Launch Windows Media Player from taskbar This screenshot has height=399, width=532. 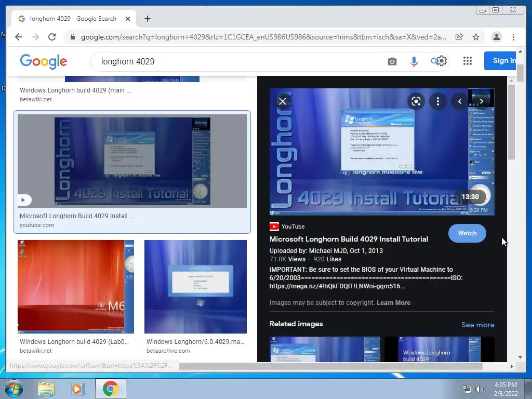78,389
